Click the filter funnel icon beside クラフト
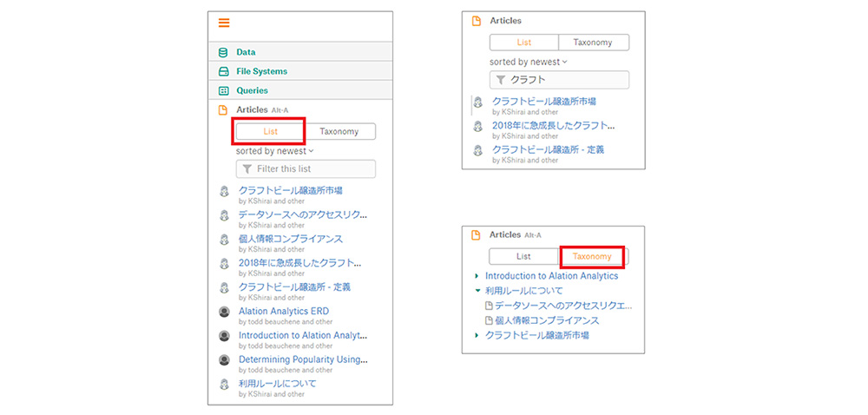The image size is (868, 415). pyautogui.click(x=501, y=80)
